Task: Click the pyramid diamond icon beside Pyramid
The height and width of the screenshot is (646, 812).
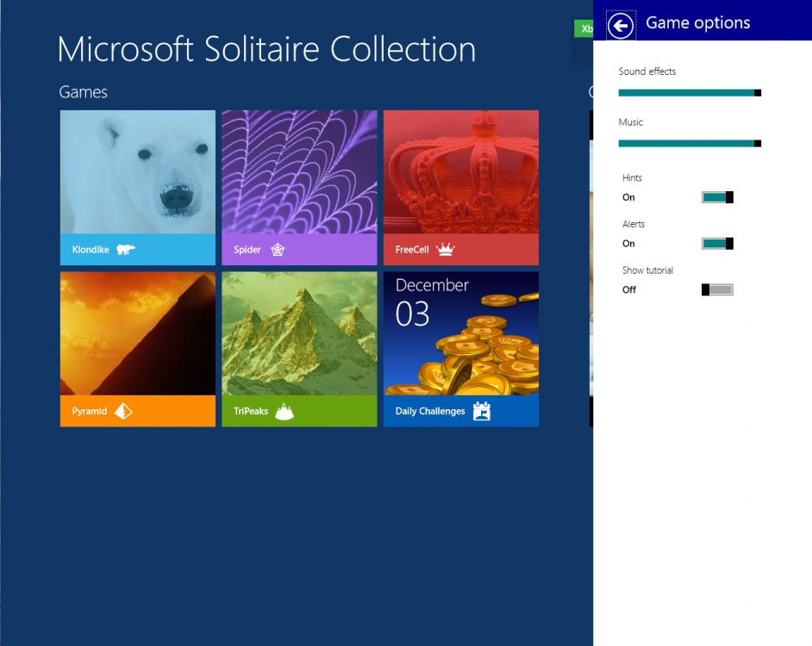Action: (123, 411)
